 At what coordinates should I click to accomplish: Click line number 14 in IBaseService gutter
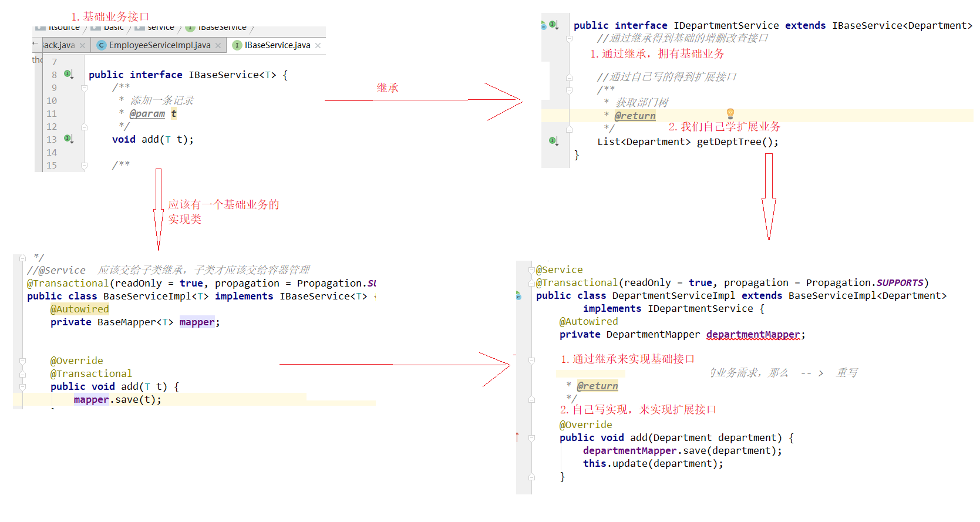[x=52, y=152]
